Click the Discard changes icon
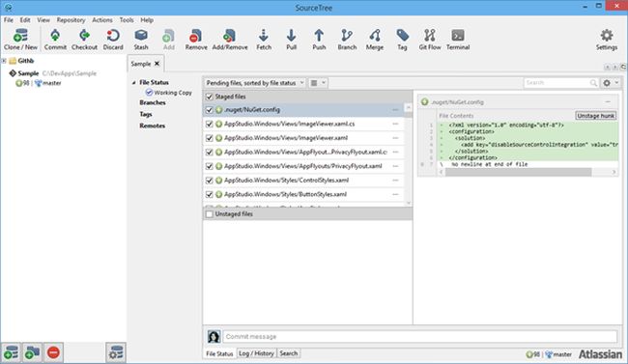 [x=113, y=40]
